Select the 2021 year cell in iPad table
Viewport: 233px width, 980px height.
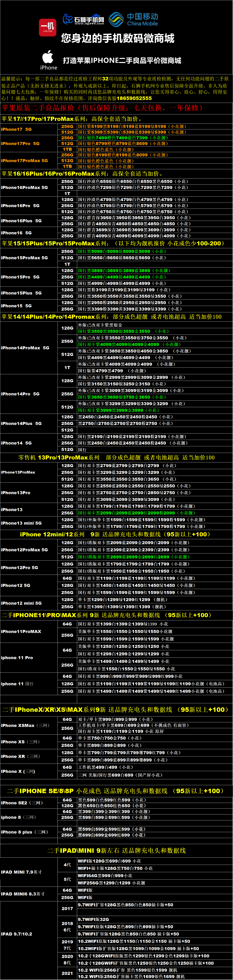pos(67,973)
